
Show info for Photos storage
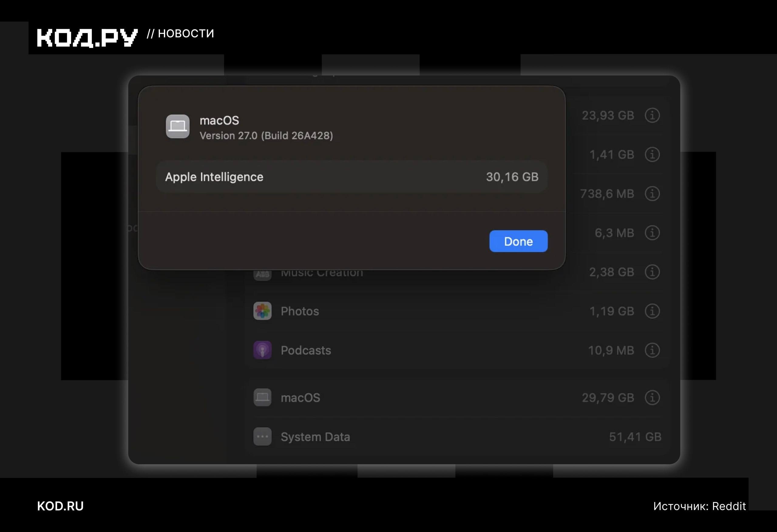652,311
